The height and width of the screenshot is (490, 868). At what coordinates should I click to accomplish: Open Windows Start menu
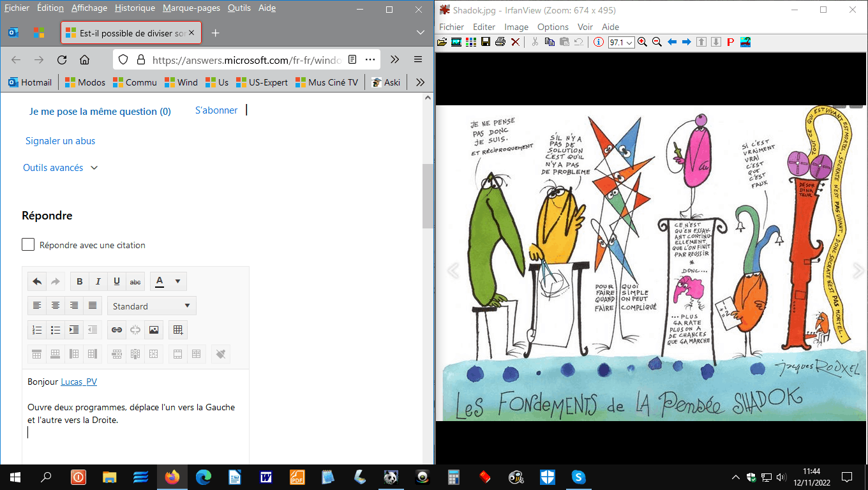(15, 477)
